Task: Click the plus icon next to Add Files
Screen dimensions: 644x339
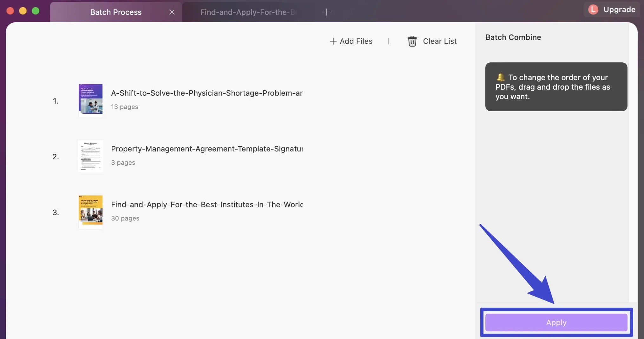Action: tap(333, 41)
